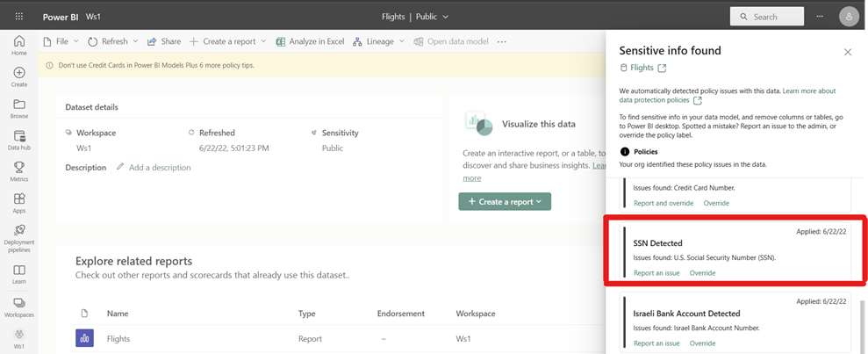Screen dimensions: 868x354
Task: Click Override for Israeli Bank Account Detected
Action: pyautogui.click(x=702, y=343)
